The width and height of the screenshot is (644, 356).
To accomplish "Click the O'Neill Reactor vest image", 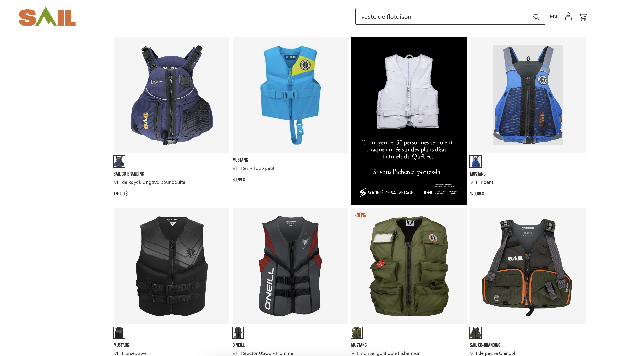I will coord(290,266).
